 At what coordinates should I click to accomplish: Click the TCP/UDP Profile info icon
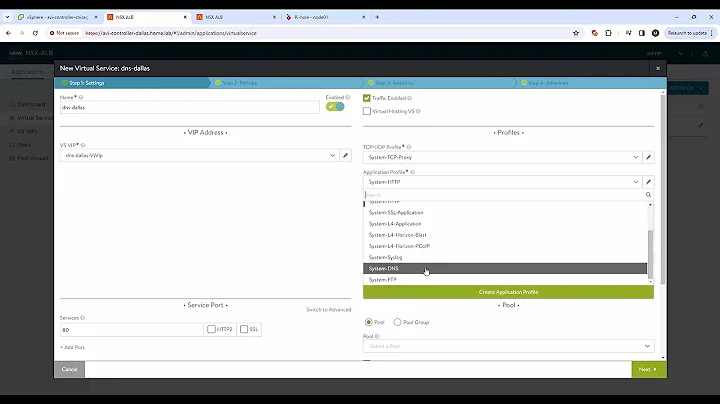[x=409, y=147]
